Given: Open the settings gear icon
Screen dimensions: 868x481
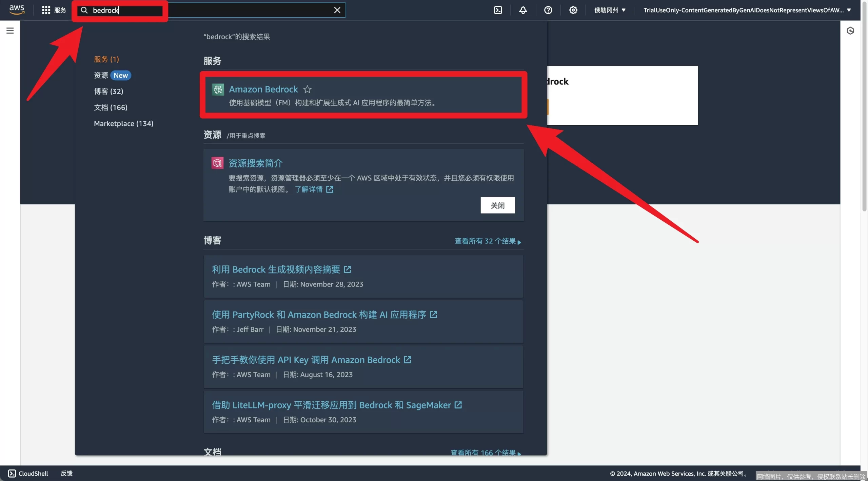Looking at the screenshot, I should (x=573, y=10).
